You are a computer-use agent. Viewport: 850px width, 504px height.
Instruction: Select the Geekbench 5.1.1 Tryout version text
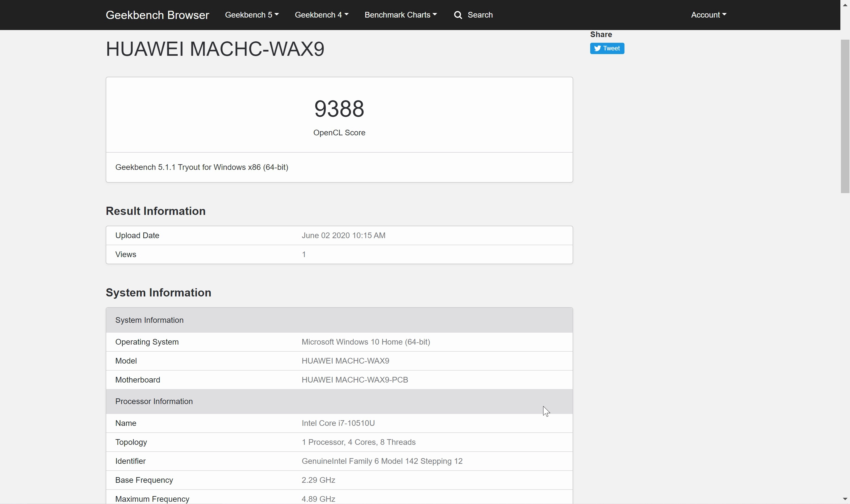click(x=202, y=167)
